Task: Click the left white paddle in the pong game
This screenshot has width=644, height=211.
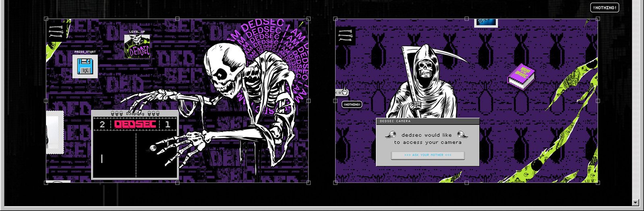Action: coord(101,159)
